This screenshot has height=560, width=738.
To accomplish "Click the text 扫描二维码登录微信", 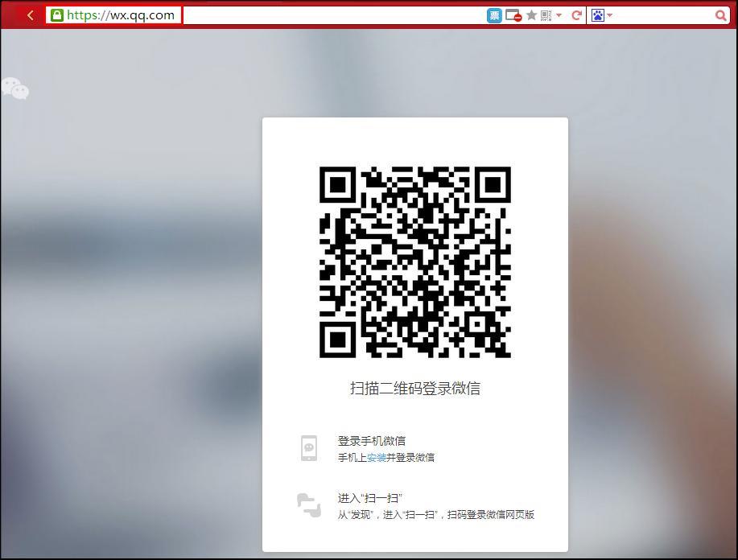I will point(415,389).
